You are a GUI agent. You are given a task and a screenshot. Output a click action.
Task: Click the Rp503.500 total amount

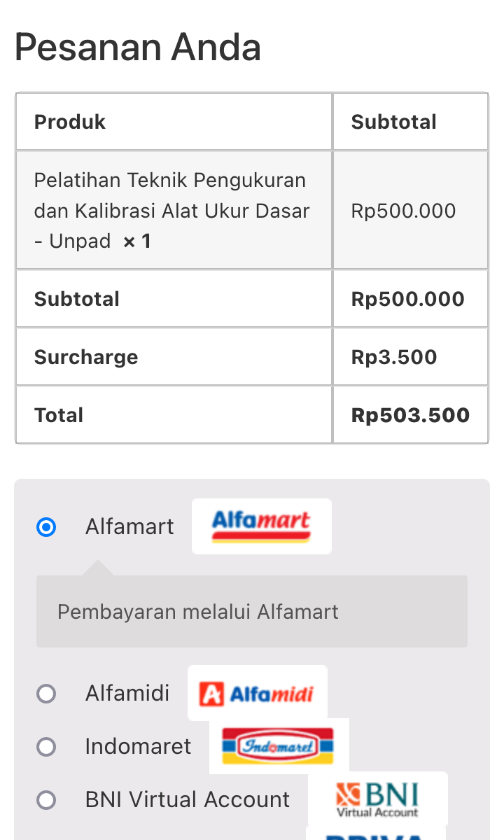(x=410, y=415)
